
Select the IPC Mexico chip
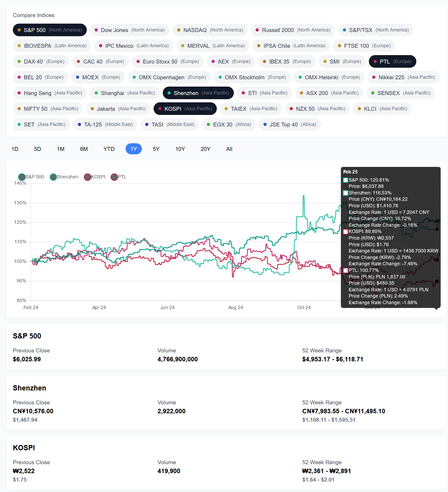[134, 46]
